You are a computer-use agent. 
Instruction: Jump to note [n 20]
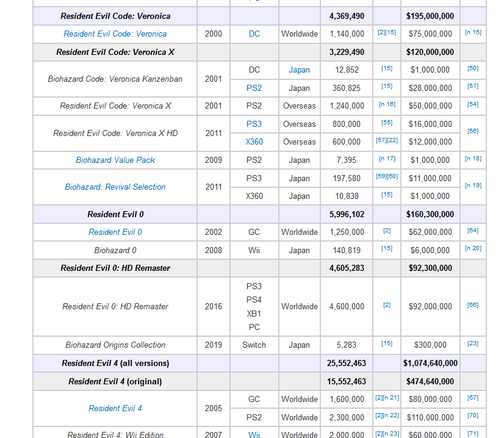(x=473, y=248)
